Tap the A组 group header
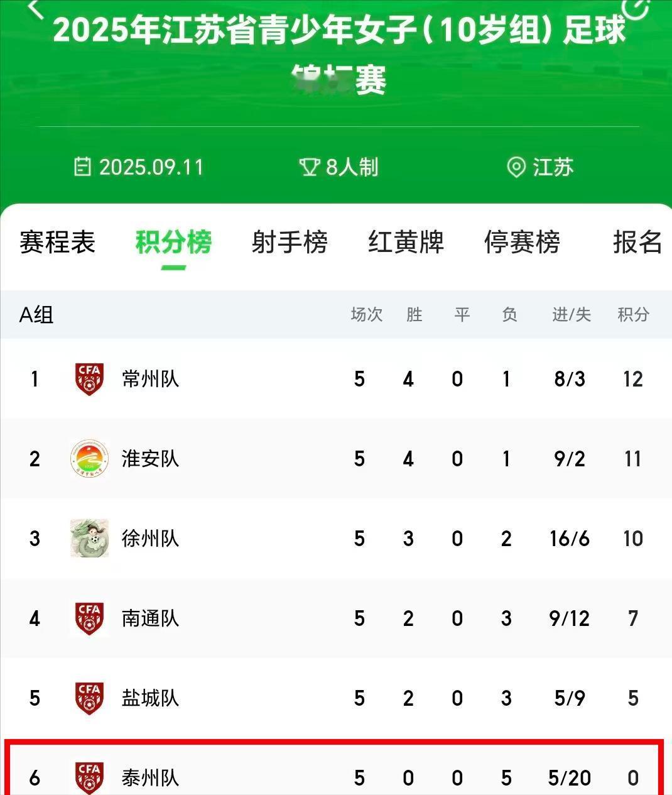672x795 pixels. coord(36,314)
